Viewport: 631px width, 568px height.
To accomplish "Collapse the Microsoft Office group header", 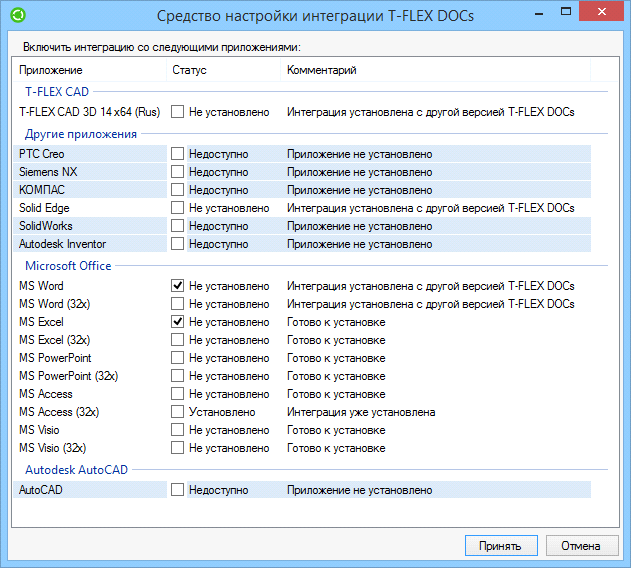I will (x=68, y=266).
